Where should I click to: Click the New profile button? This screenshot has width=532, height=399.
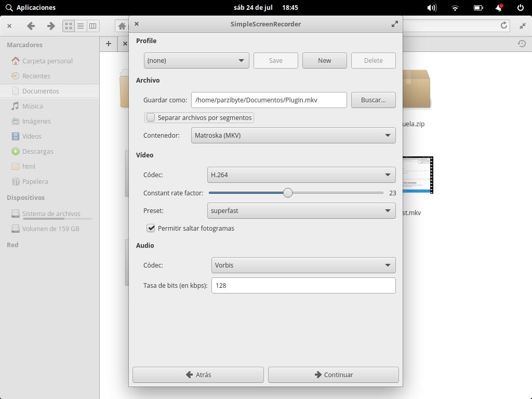(325, 60)
